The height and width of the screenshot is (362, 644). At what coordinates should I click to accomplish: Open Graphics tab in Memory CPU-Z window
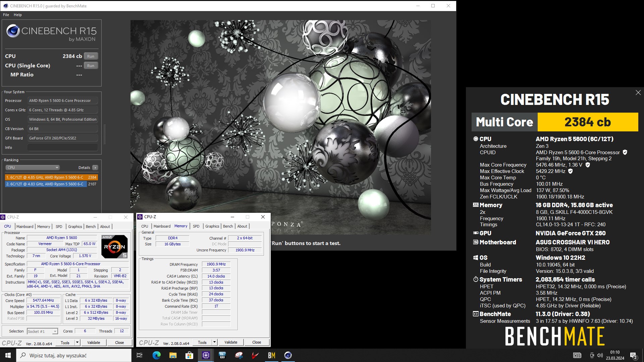pos(212,226)
